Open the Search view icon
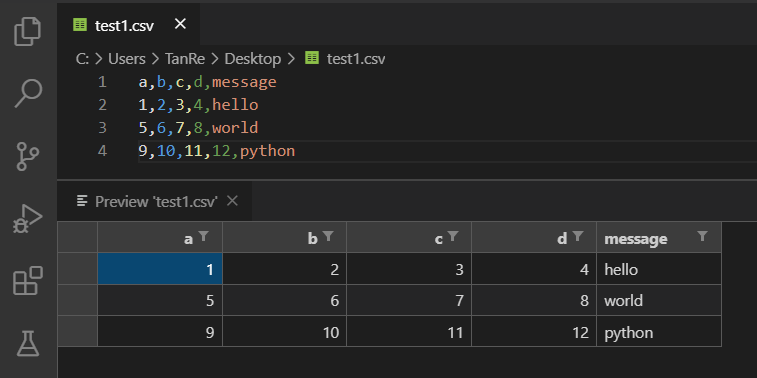The image size is (757, 378). (x=28, y=93)
